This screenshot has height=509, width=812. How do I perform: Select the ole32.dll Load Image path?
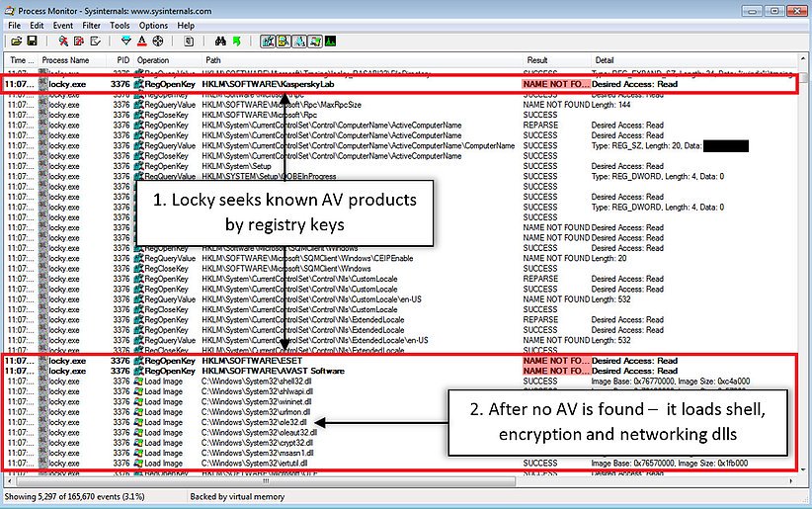254,422
